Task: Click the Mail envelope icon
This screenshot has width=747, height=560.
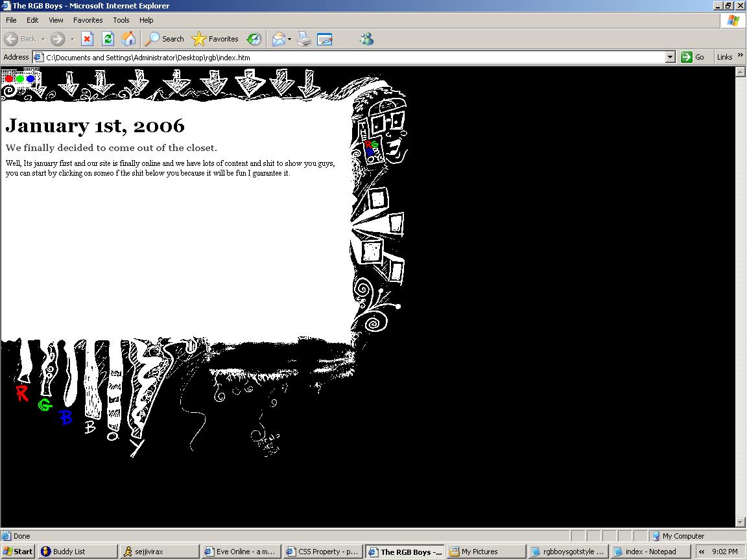Action: click(x=278, y=39)
